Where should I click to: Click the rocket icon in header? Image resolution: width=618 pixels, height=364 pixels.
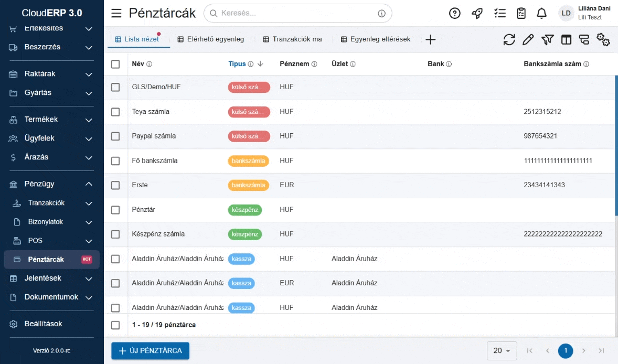point(477,14)
